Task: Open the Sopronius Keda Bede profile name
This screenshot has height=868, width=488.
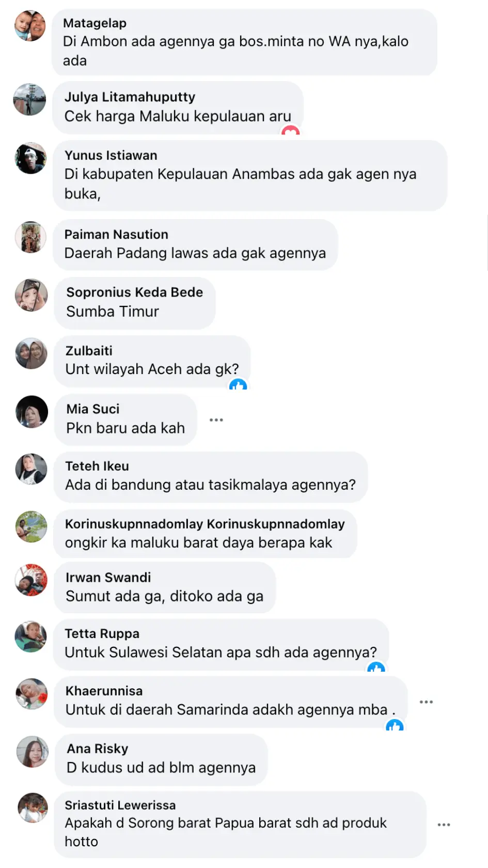Action: [134, 292]
